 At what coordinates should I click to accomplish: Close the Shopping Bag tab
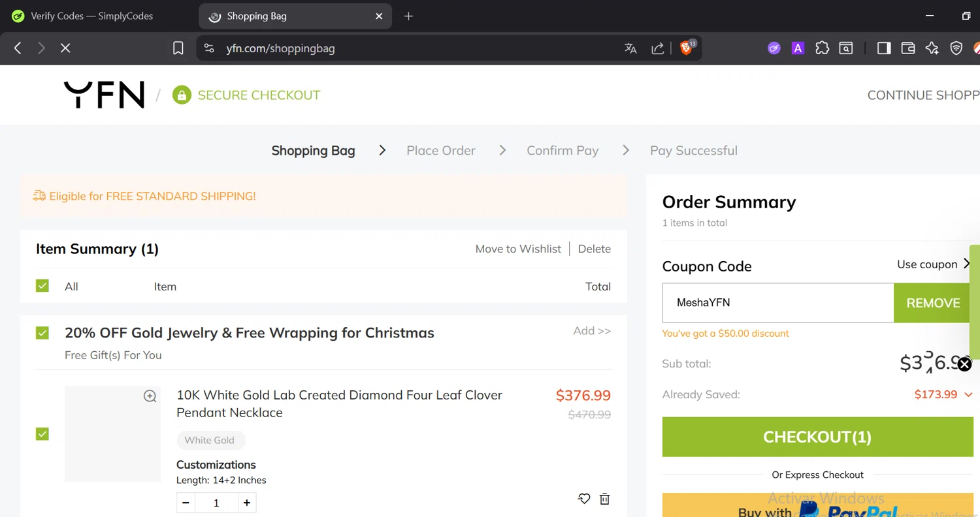(x=379, y=16)
